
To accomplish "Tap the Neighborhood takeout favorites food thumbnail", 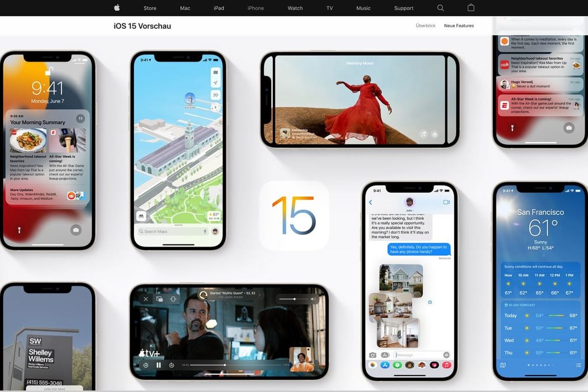I will pos(28,140).
